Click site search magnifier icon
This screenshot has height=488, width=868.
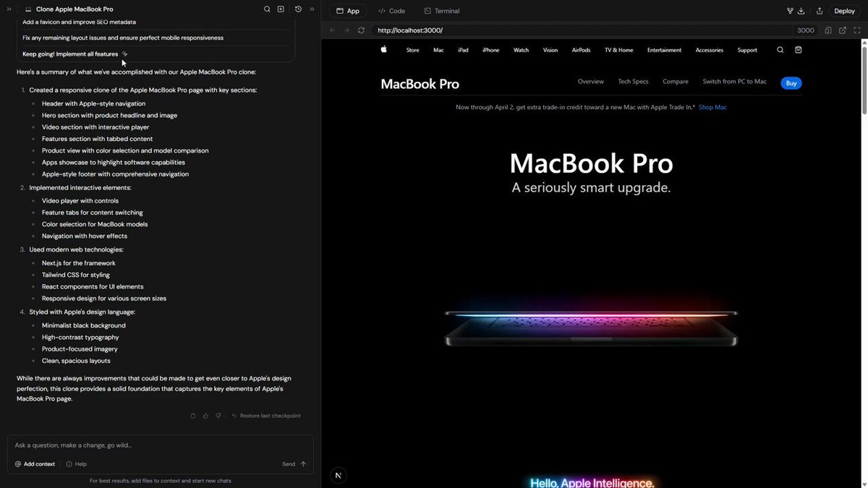click(x=780, y=50)
